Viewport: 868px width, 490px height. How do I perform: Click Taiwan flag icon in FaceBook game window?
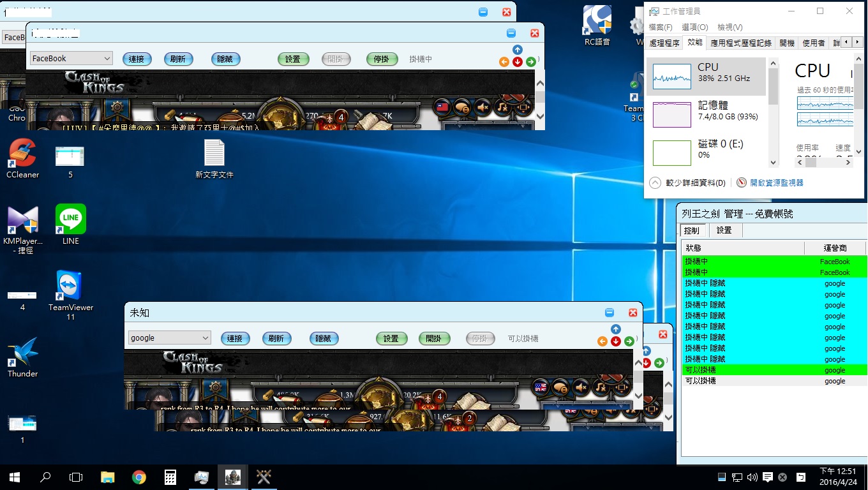tap(442, 107)
